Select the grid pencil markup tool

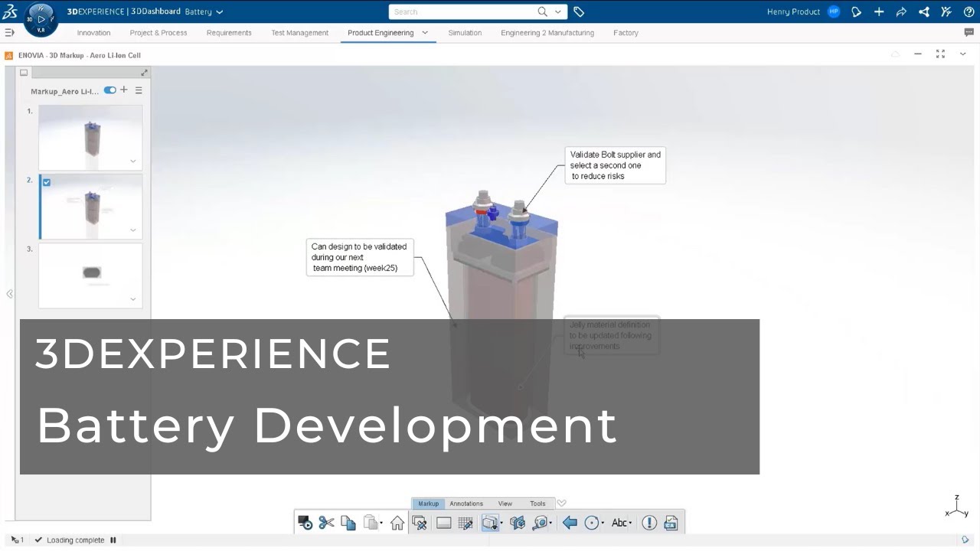465,523
